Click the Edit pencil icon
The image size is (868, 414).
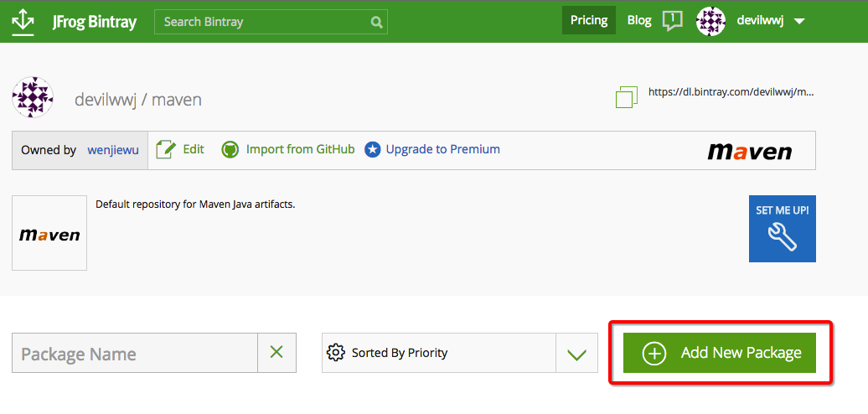166,150
